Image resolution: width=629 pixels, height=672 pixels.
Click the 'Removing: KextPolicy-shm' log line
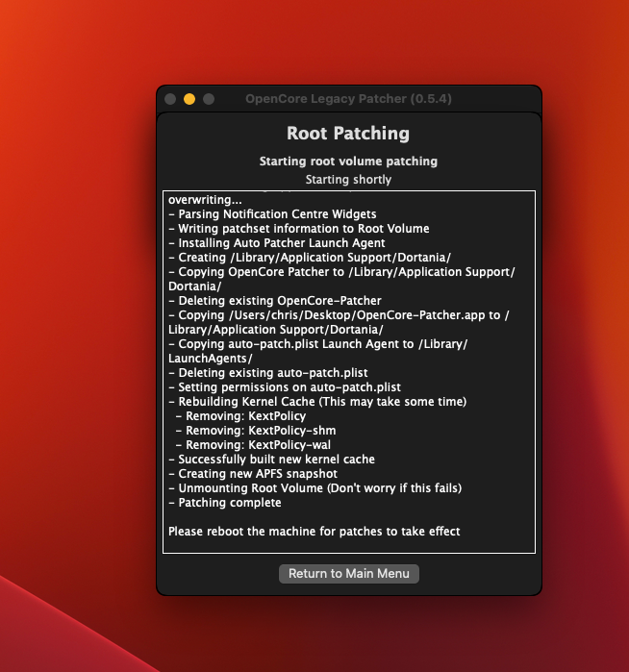(x=256, y=431)
